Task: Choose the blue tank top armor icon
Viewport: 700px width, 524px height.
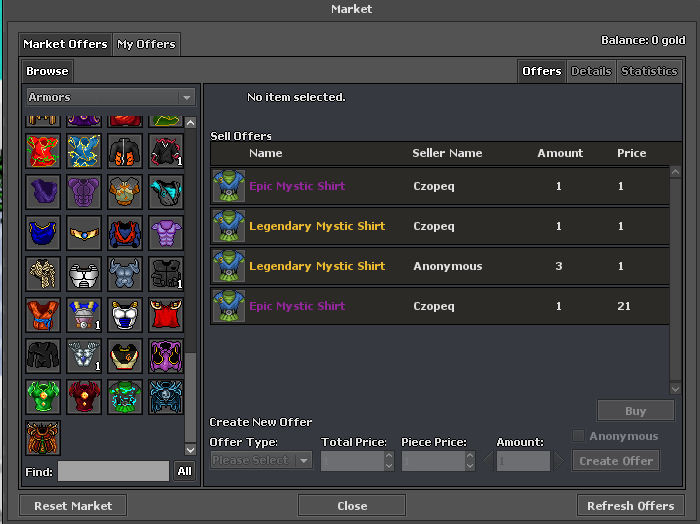Action: pyautogui.click(x=43, y=232)
